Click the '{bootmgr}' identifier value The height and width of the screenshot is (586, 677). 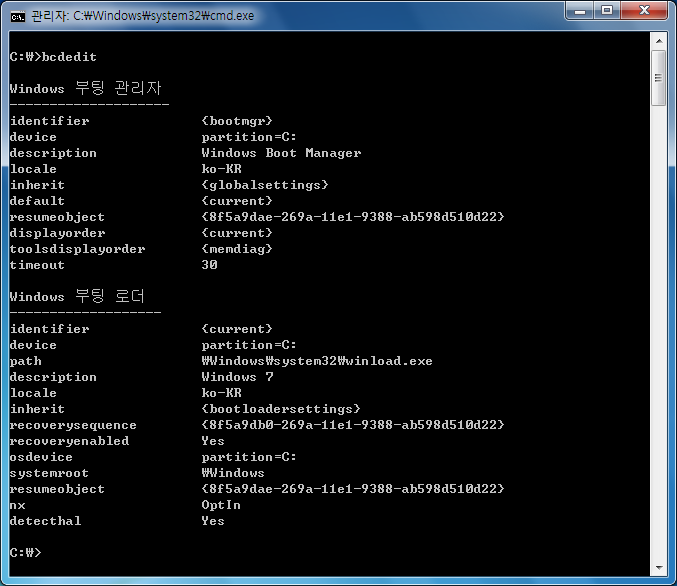coord(237,121)
